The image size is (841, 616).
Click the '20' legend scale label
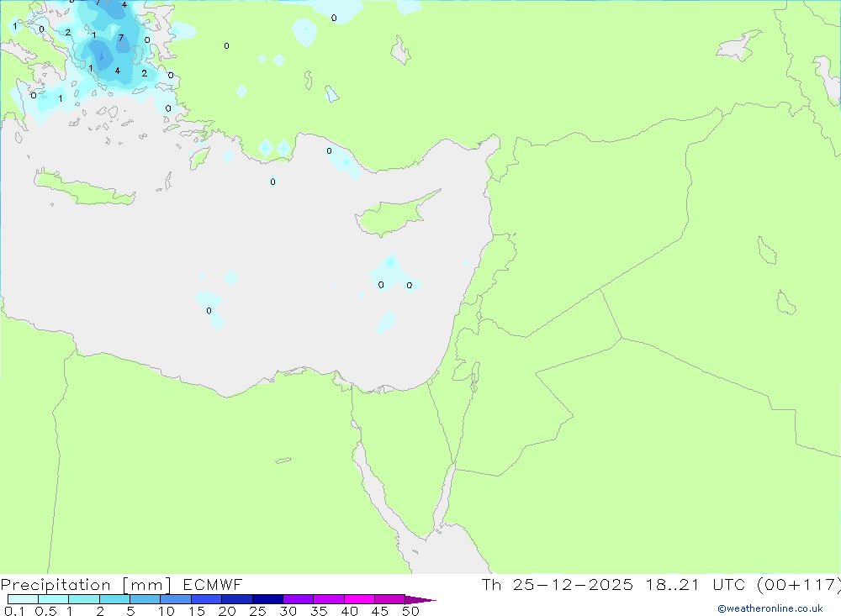click(227, 611)
